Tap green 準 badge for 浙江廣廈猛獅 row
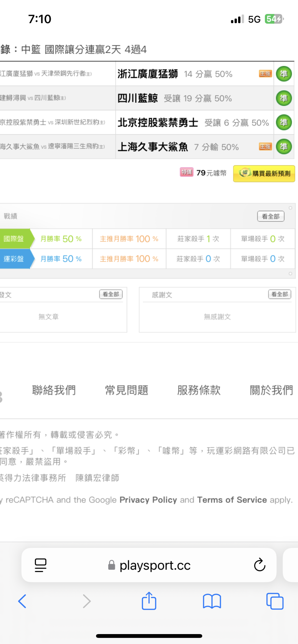The height and width of the screenshot is (644, 298). (x=284, y=74)
